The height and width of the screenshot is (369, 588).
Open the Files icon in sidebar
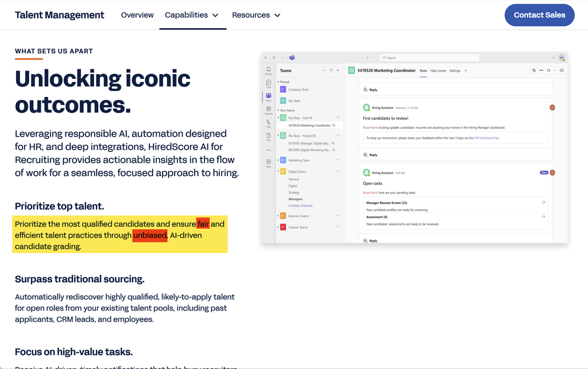268,136
